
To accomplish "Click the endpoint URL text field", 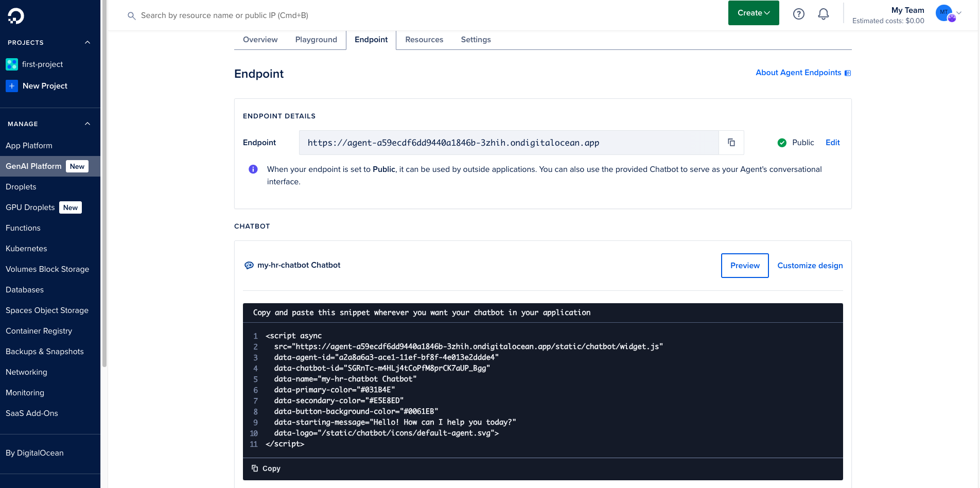I will pyautogui.click(x=509, y=143).
